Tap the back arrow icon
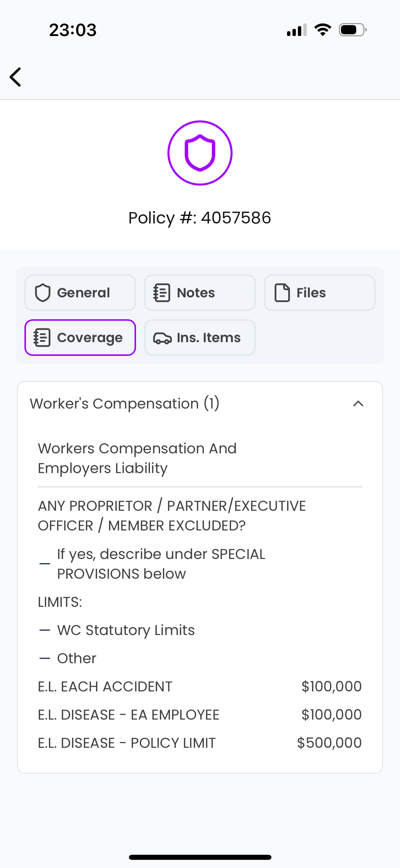This screenshot has width=400, height=868. coord(16,77)
